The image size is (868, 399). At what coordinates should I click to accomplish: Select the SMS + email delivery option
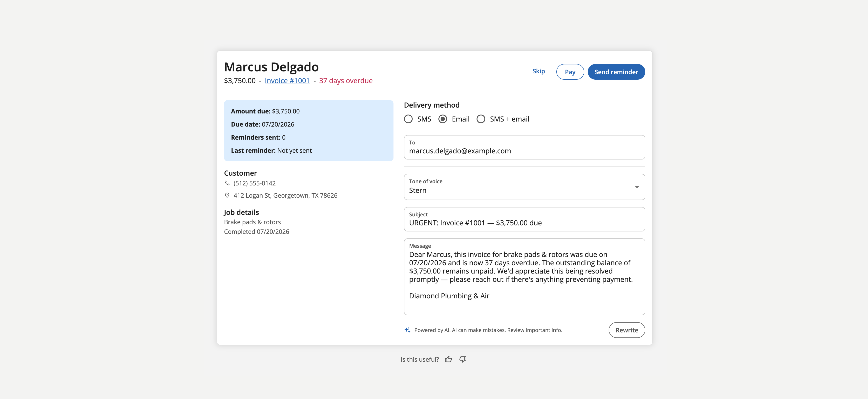(x=481, y=119)
